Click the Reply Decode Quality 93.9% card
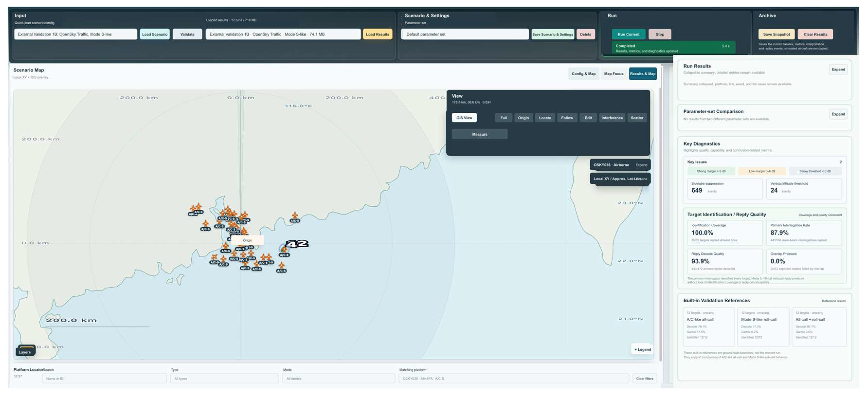The width and height of the screenshot is (868, 394). coord(725,261)
